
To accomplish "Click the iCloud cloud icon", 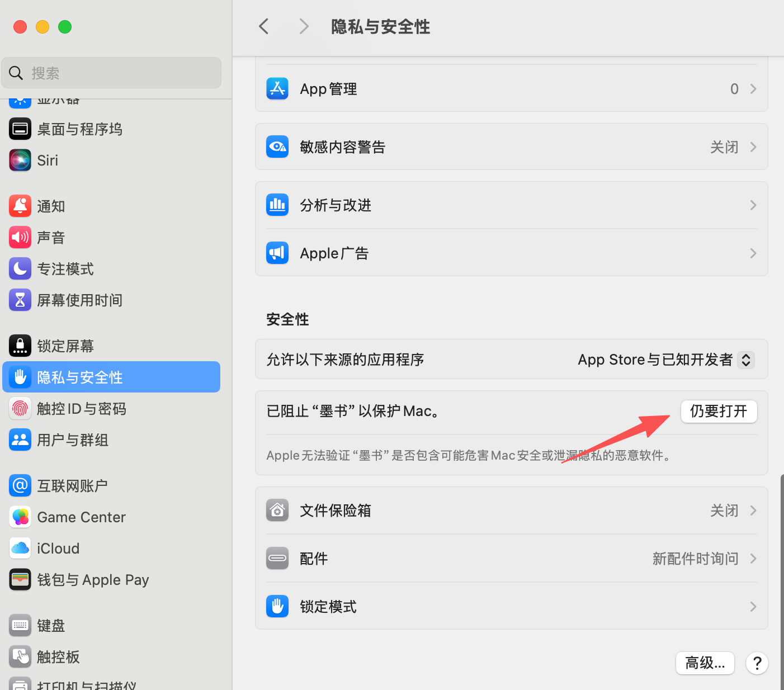I will tap(20, 549).
